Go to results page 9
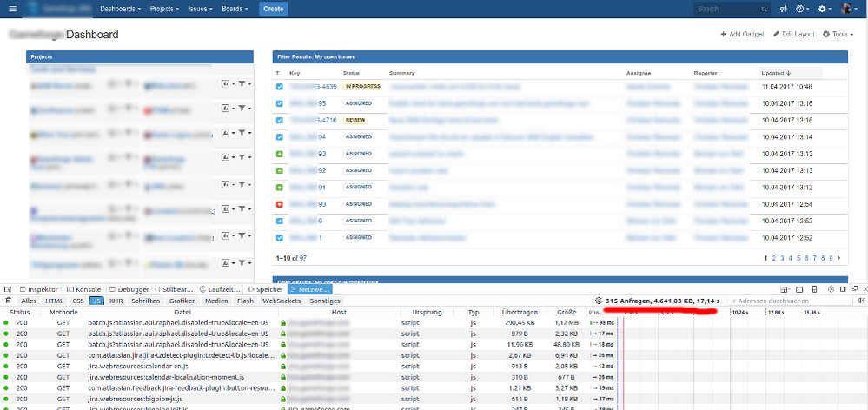868x410 pixels. coord(832,258)
